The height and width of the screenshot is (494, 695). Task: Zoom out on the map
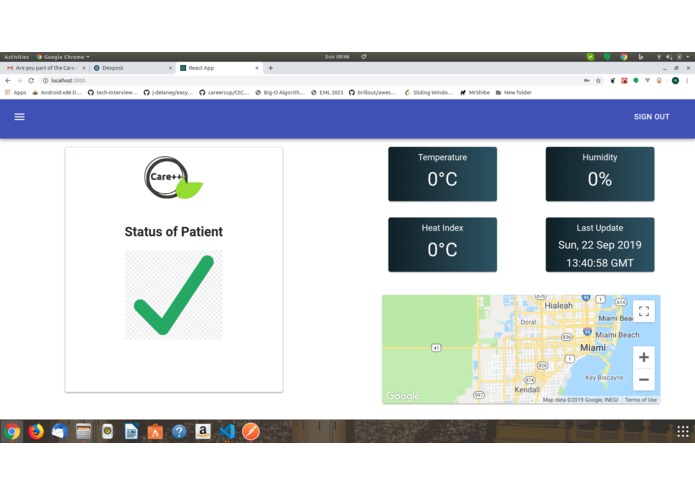[x=644, y=380]
